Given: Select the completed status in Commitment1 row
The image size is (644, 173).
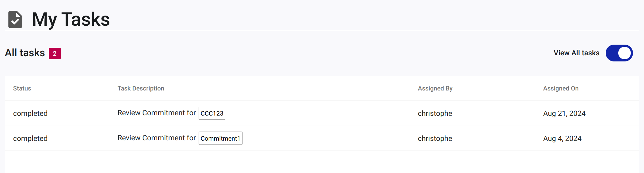Looking at the screenshot, I should coord(30,138).
